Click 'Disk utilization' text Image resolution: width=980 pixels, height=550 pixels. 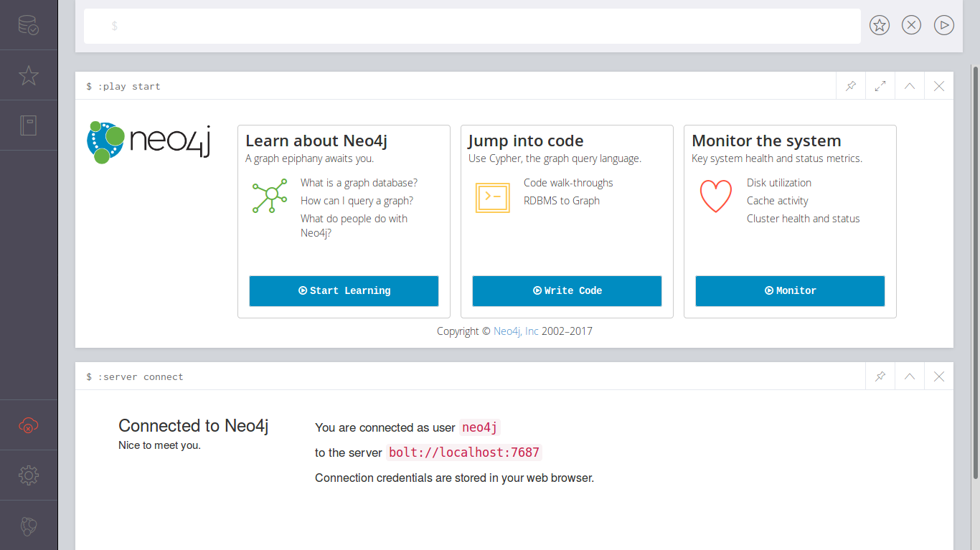[x=779, y=183]
